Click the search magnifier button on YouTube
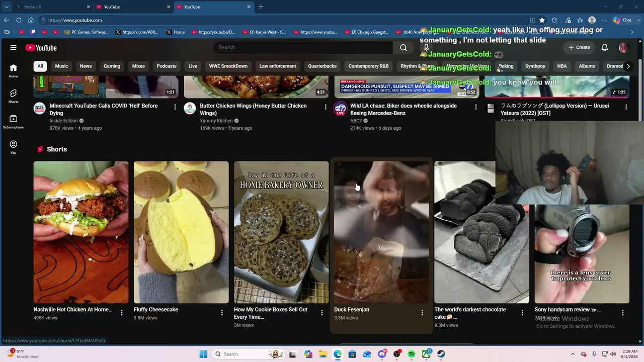 404,47
